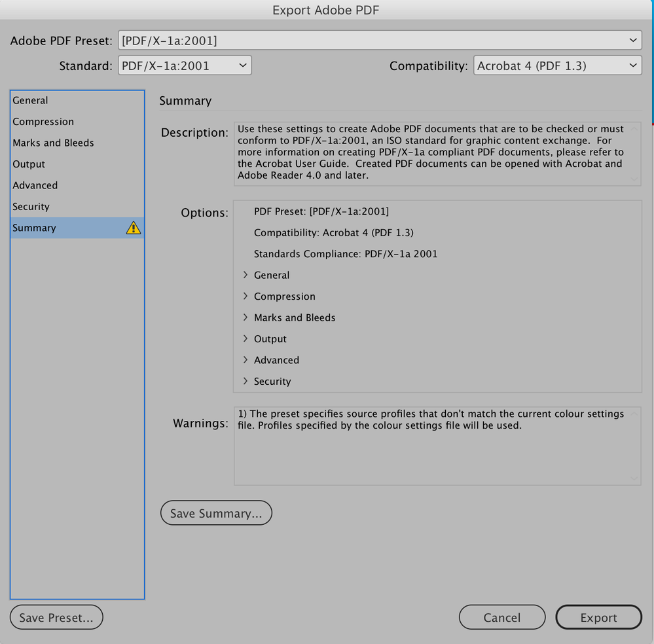Click the warning icon beside Summary
Image resolution: width=654 pixels, height=644 pixels.
(x=134, y=228)
